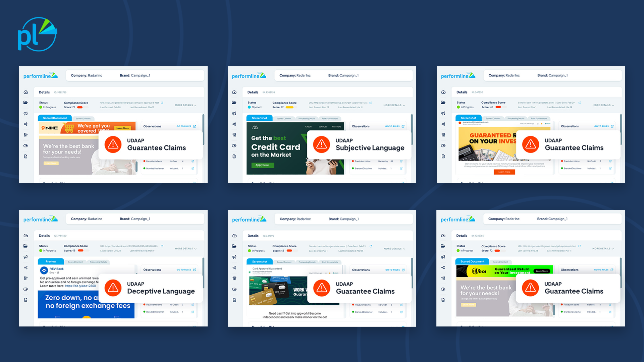Open the dashboard gauge icon in the 9NINE panel
This screenshot has height=362, width=644.
pyautogui.click(x=26, y=92)
